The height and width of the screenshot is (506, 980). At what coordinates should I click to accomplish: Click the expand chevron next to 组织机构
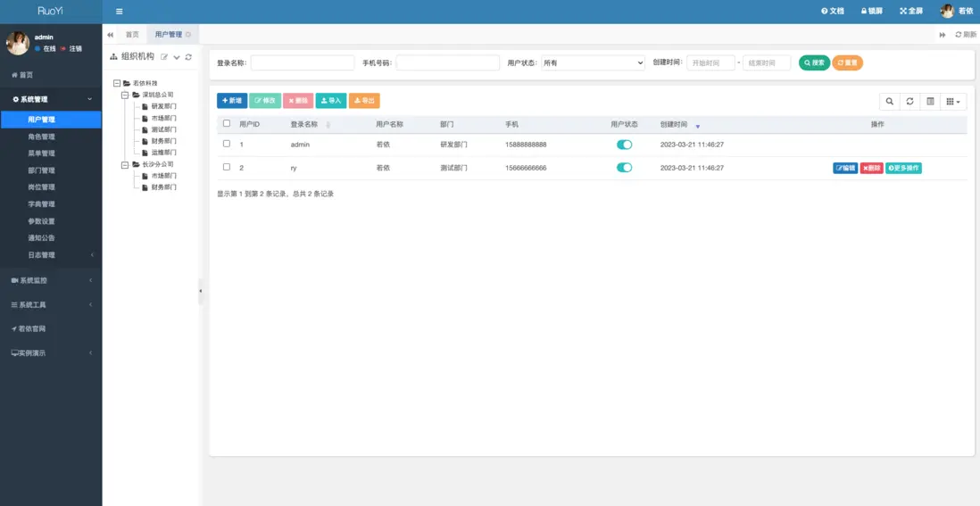point(177,57)
